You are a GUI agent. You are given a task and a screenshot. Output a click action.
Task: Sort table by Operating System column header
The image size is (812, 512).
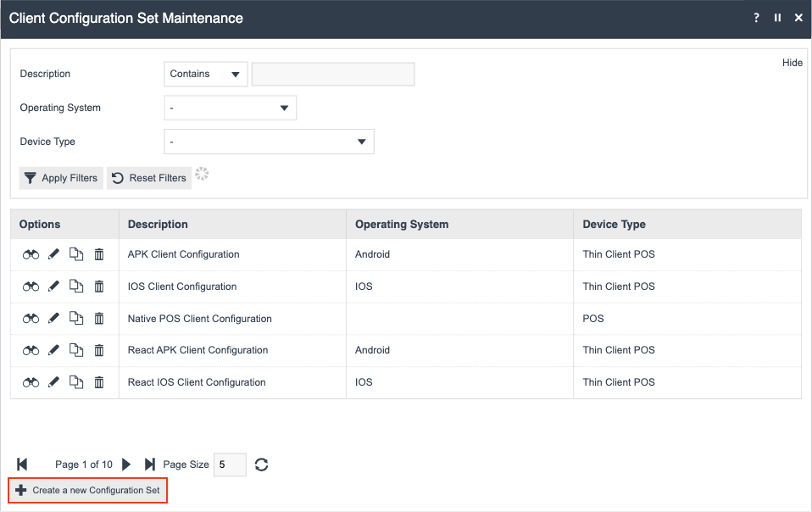tap(402, 225)
